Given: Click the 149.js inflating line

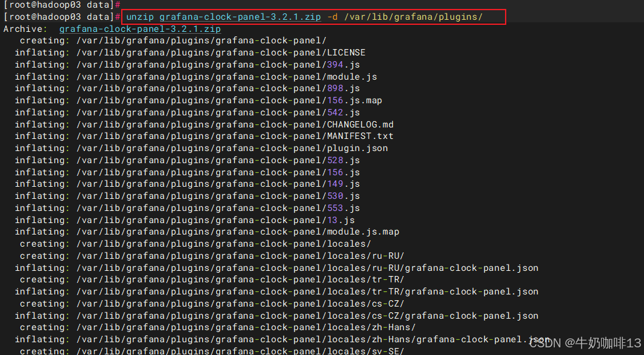Looking at the screenshot, I should point(187,184).
